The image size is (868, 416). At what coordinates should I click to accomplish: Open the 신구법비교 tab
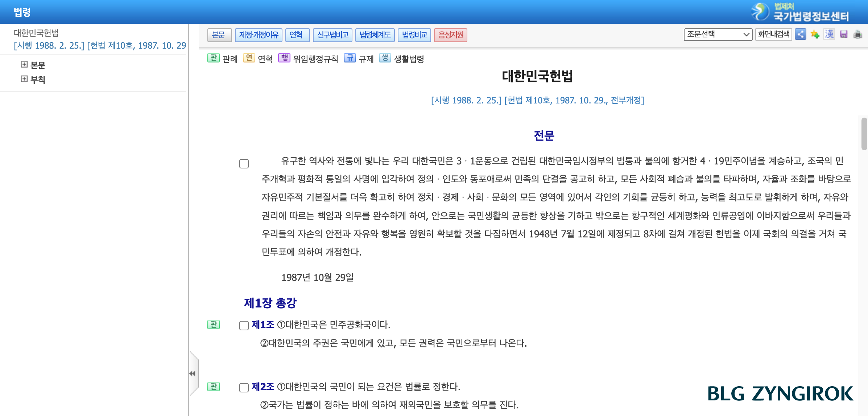pyautogui.click(x=332, y=35)
